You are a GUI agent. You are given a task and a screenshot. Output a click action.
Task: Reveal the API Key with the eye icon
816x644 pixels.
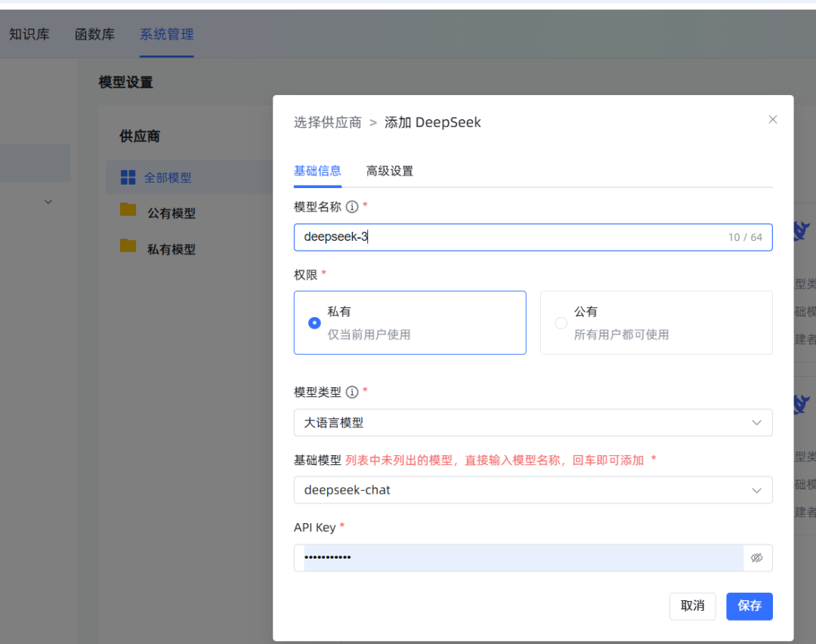point(756,557)
